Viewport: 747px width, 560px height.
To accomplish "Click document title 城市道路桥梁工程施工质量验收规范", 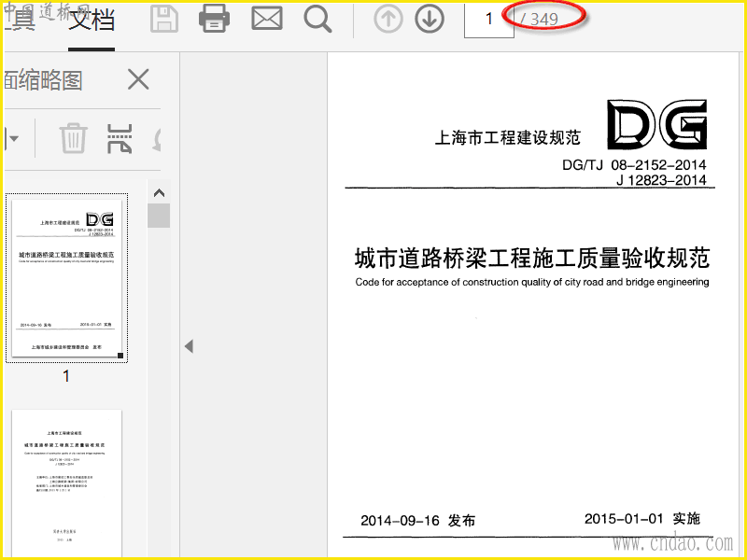I will tap(532, 259).
